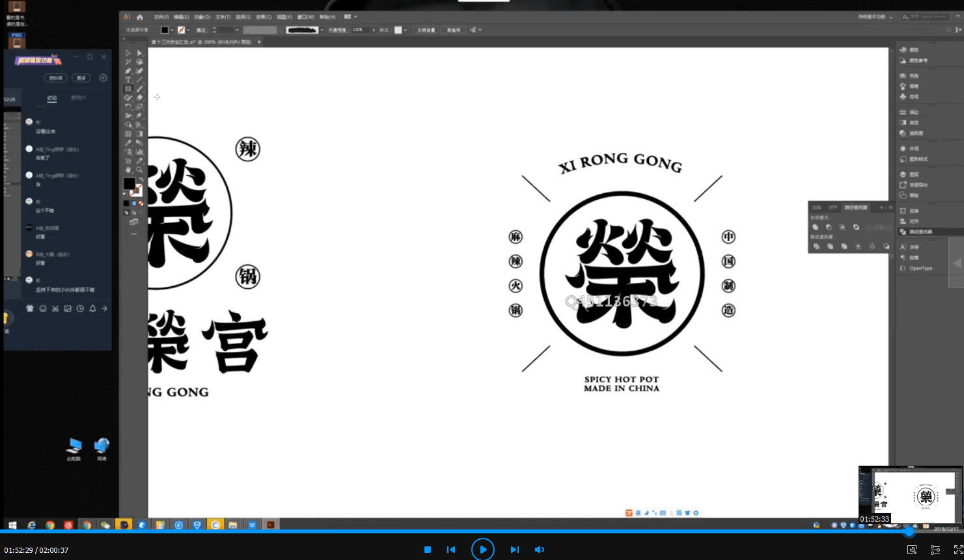The height and width of the screenshot is (560, 964).
Task: Toggle video volume mute speaker
Action: [539, 550]
